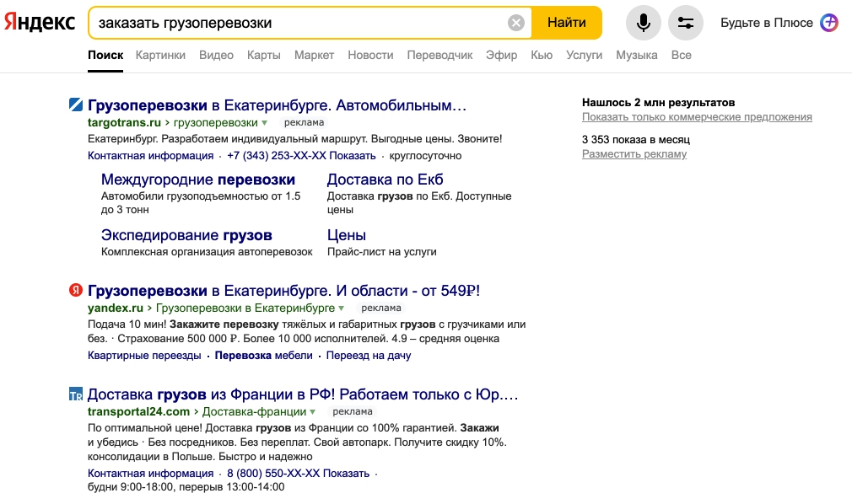Click the Яндекс logo
This screenshot has width=852, height=504.
pyautogui.click(x=40, y=22)
